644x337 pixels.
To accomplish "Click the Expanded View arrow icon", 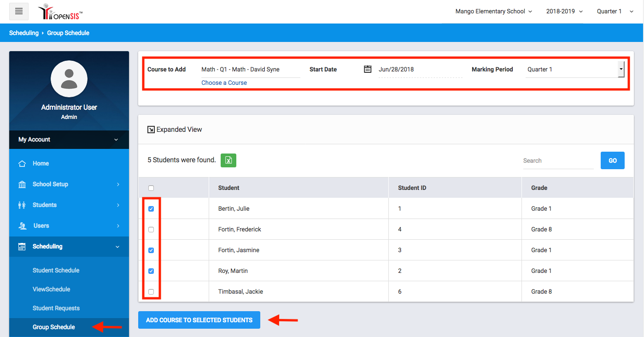I will coord(151,130).
